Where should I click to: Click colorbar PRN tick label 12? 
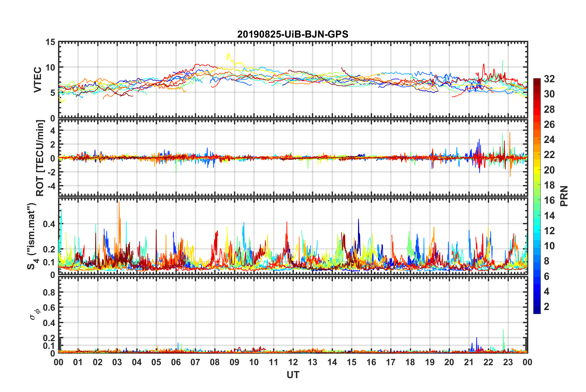pos(549,231)
